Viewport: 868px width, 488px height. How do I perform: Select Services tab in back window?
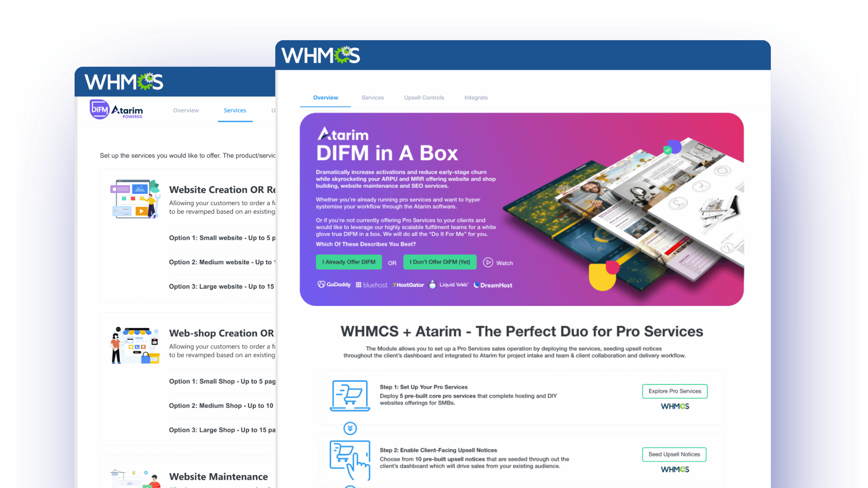coord(235,110)
